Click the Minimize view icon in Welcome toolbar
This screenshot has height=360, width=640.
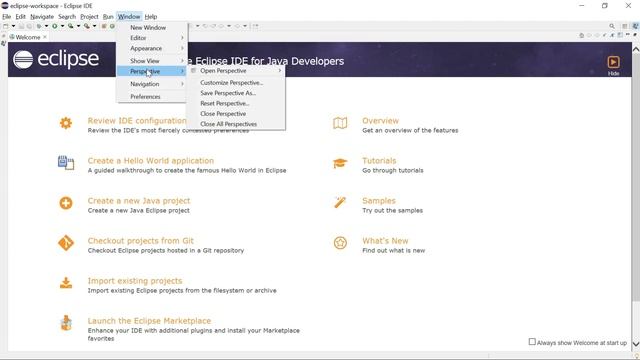(628, 35)
